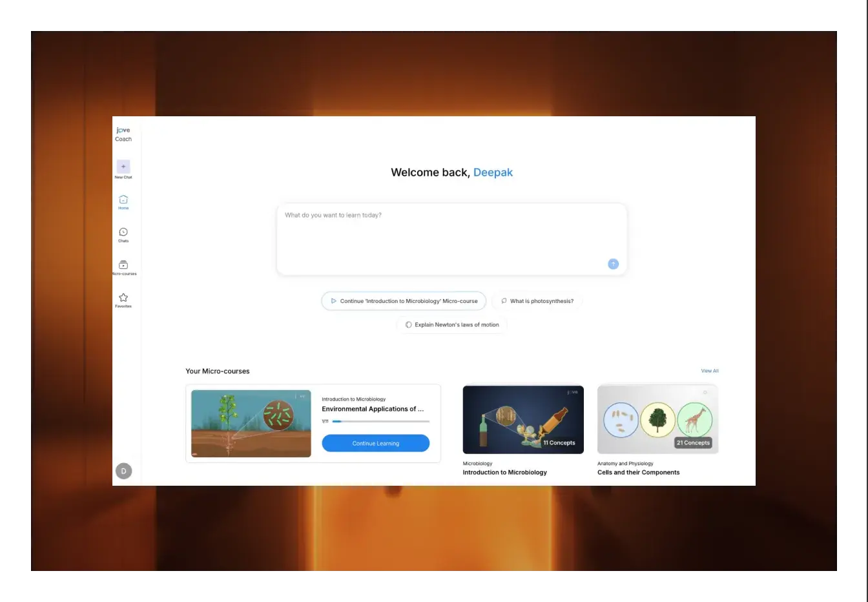Image resolution: width=868 pixels, height=602 pixels.
Task: Click the name 'Deepak' in the greeting
Action: [493, 172]
